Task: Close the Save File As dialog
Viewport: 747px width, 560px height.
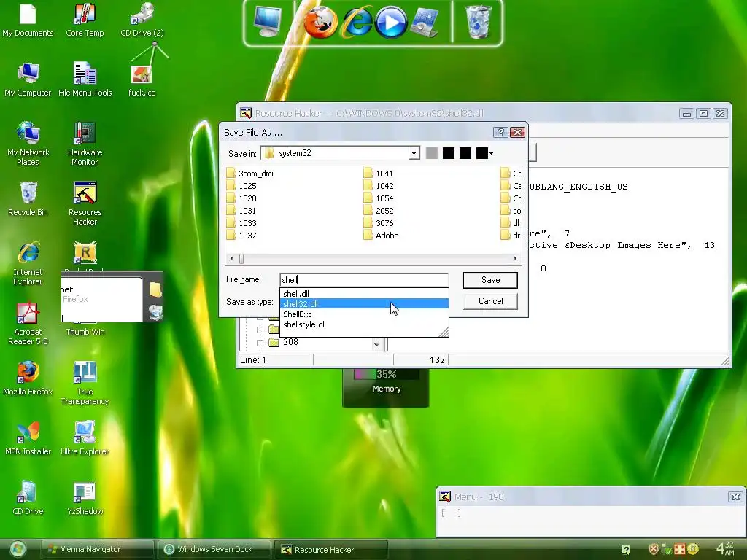Action: 517,133
